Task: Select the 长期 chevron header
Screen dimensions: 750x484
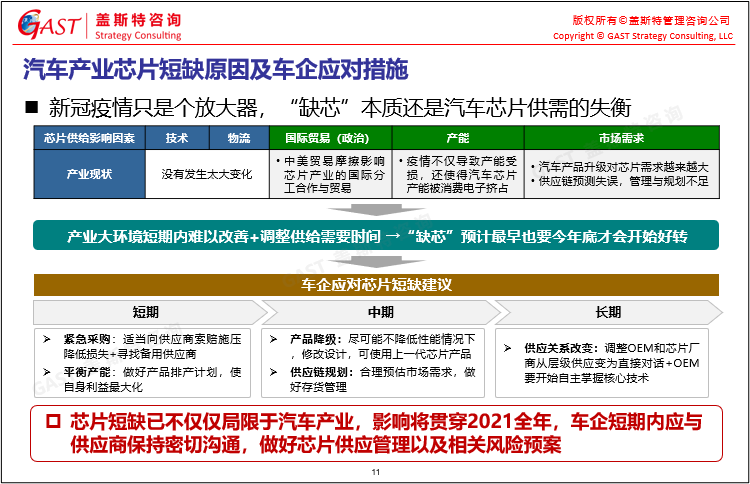Action: (607, 311)
